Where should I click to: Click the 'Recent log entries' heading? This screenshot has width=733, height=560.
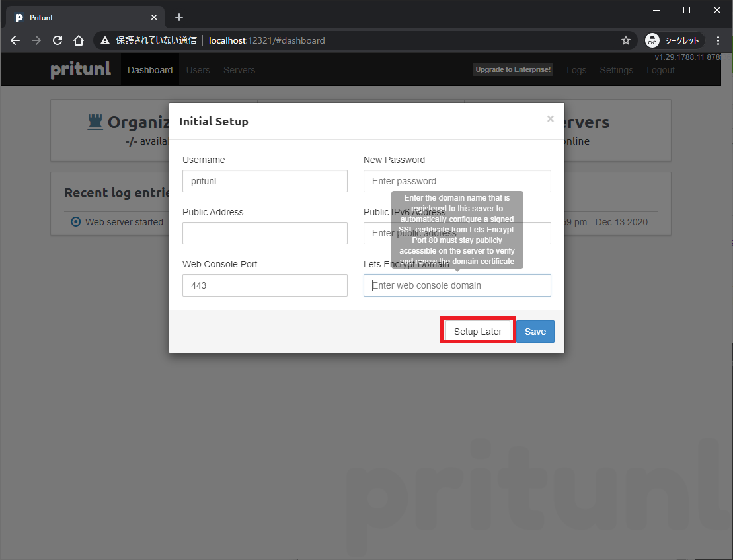pos(117,193)
